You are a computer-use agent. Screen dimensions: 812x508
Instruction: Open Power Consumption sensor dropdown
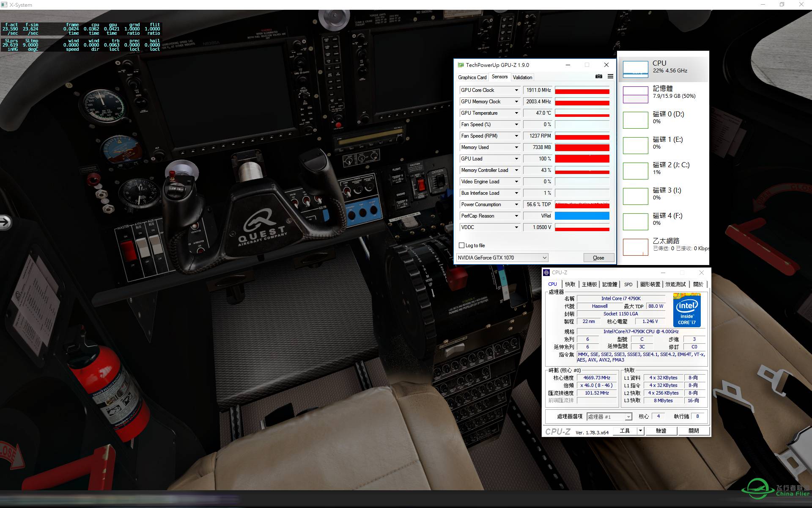tap(516, 204)
